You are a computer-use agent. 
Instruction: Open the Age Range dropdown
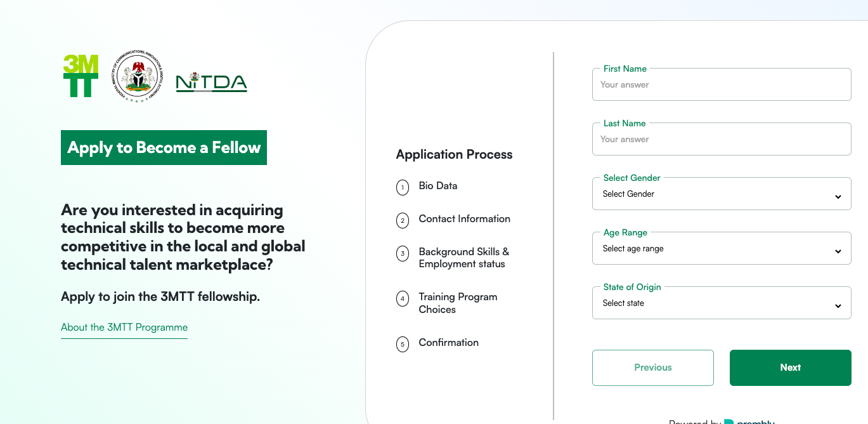coord(722,248)
